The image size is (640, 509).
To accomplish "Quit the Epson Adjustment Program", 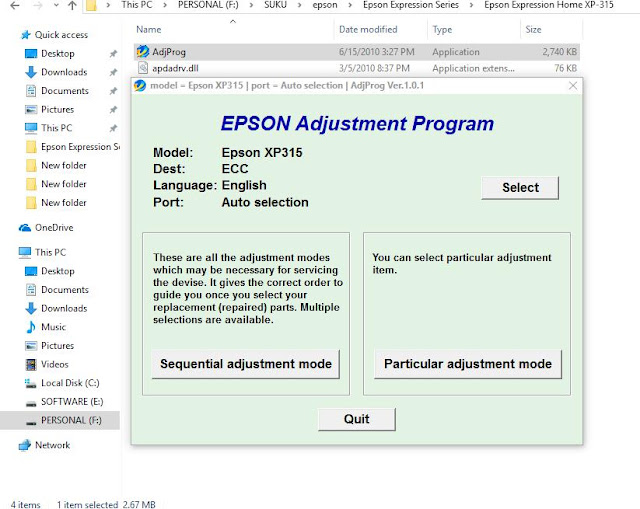I will coord(357,419).
